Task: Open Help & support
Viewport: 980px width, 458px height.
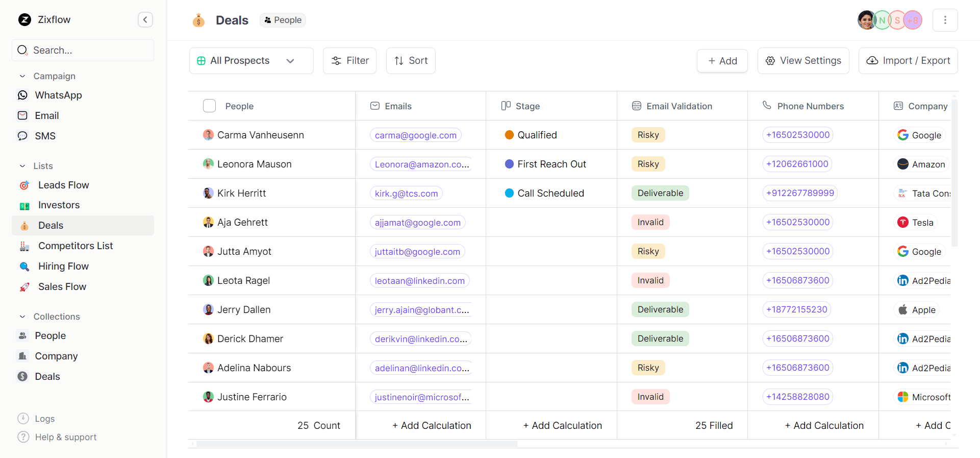Action: click(65, 437)
